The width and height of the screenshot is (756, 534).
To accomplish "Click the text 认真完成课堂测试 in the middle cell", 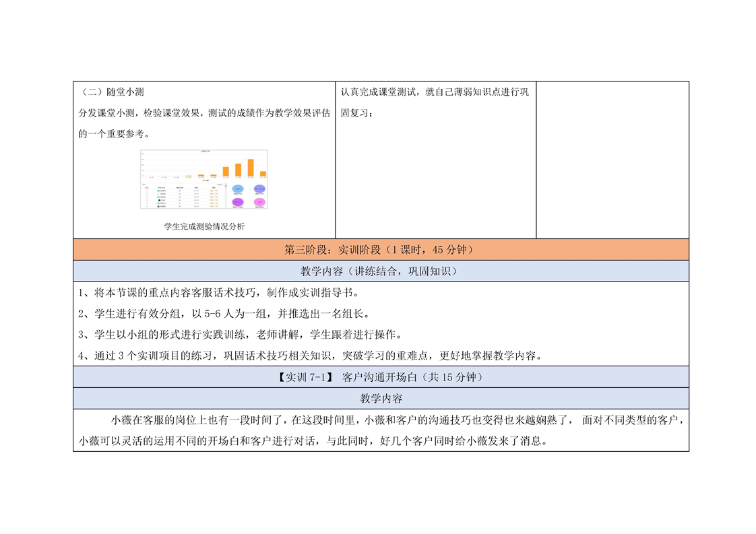I will [378, 92].
